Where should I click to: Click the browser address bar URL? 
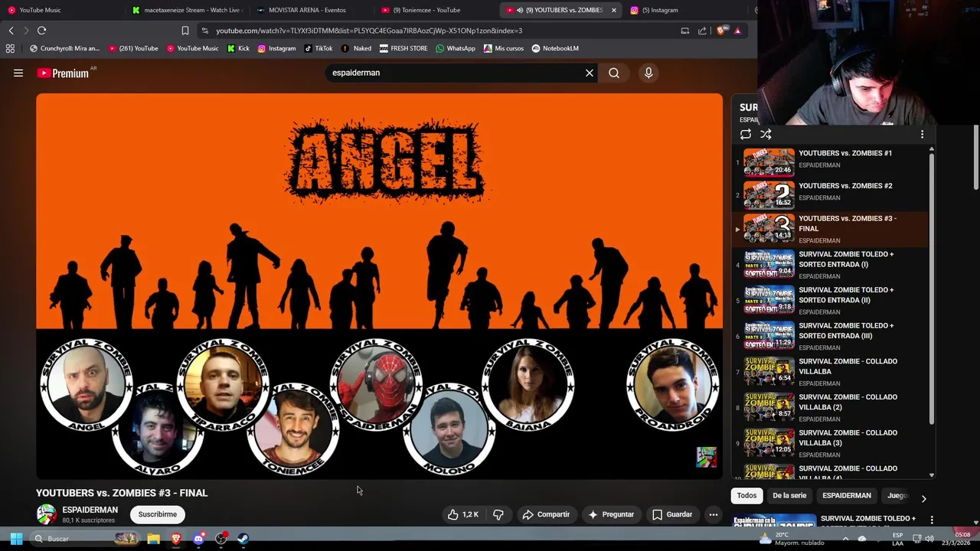(x=369, y=31)
